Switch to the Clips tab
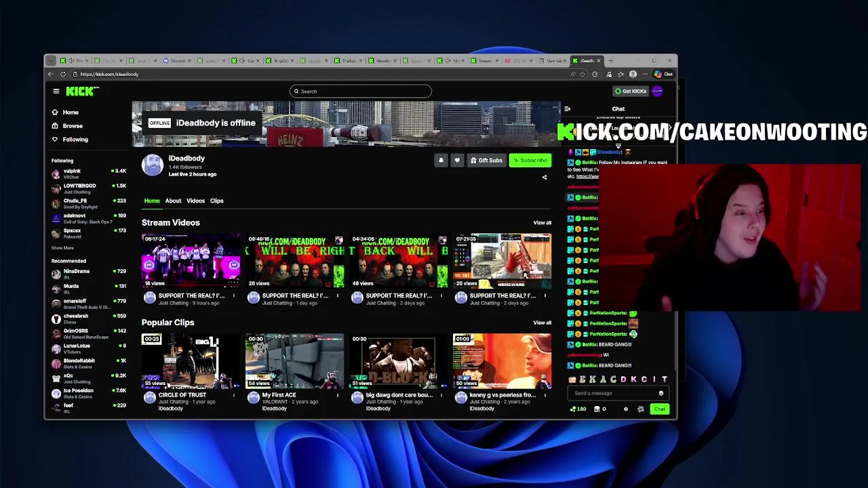 pos(216,201)
